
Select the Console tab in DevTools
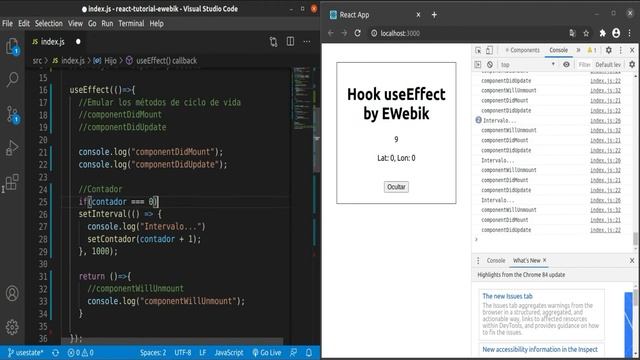[x=558, y=50]
